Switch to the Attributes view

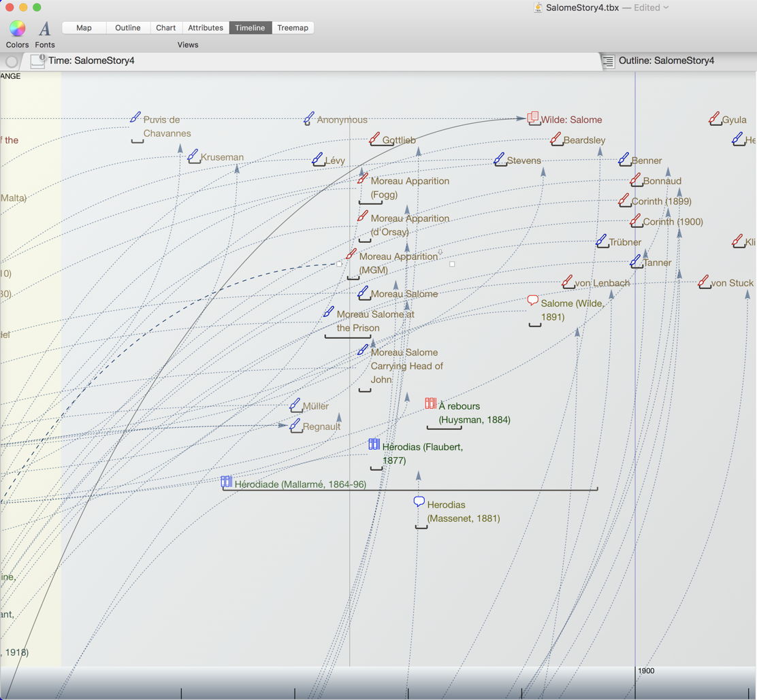pyautogui.click(x=205, y=28)
